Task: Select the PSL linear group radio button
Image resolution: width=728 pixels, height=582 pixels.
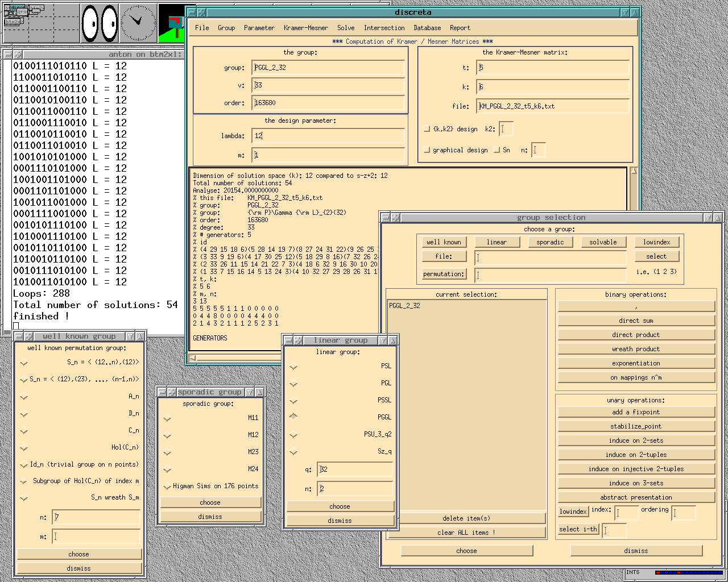Action: 293,366
